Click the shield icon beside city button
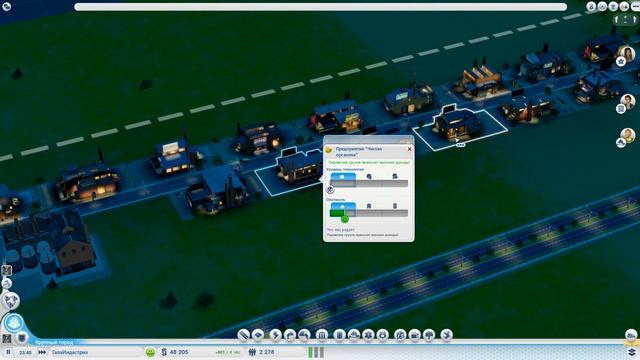This screenshot has width=640, height=360. (22, 338)
